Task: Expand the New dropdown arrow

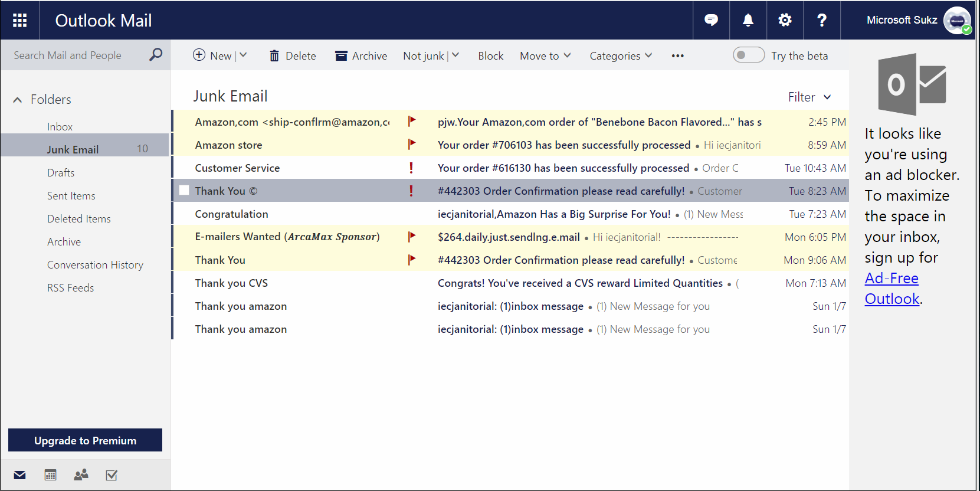Action: point(243,55)
